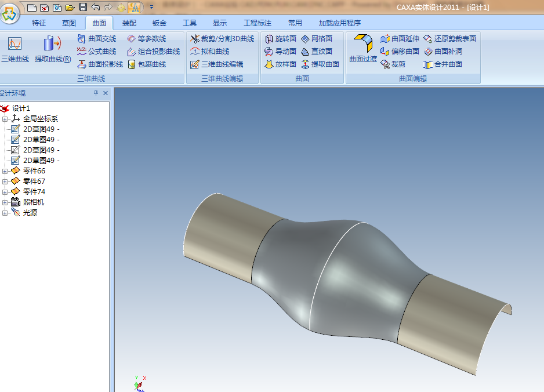The image size is (544, 392).
Task: Toggle the highlighted design tree quick-access button
Action: tap(134, 8)
